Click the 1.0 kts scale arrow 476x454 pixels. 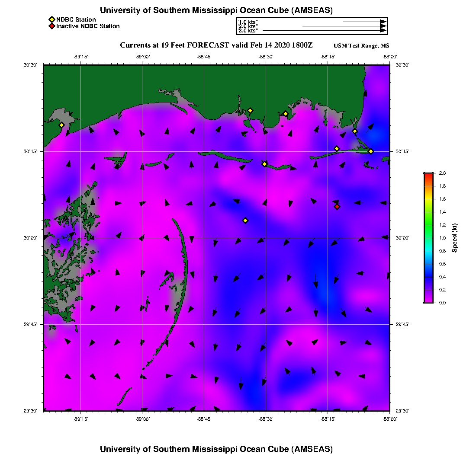[363, 22]
